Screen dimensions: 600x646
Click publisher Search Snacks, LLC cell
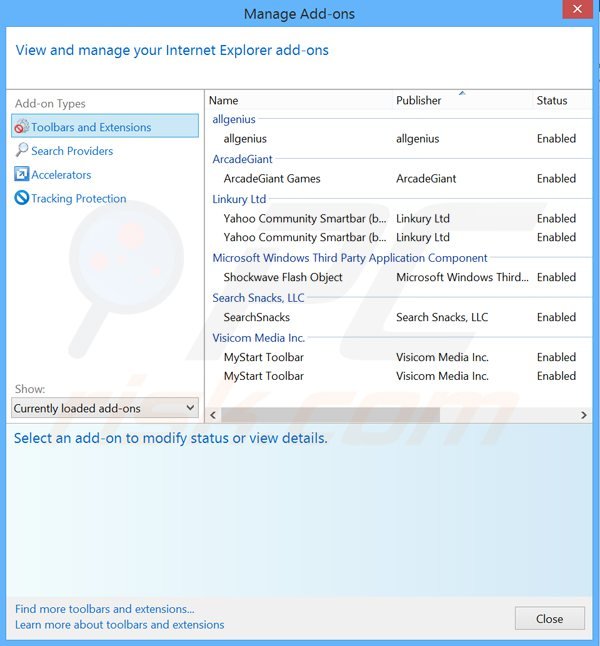point(442,317)
